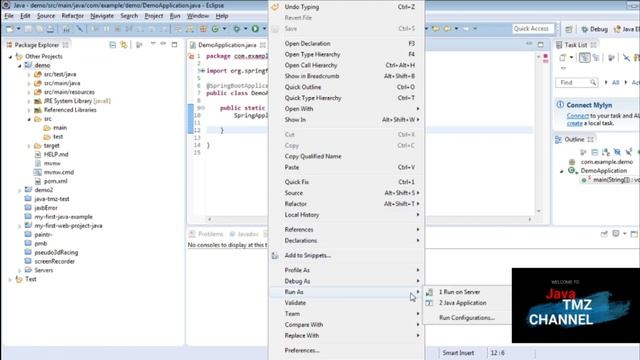Open the Run button dropdown arrow

point(264,29)
